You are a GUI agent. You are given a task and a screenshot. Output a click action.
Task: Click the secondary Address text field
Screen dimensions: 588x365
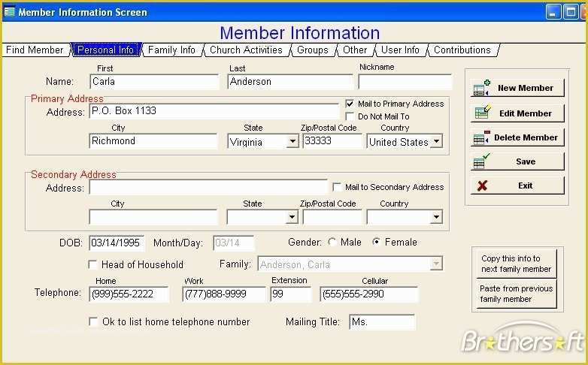click(x=208, y=187)
